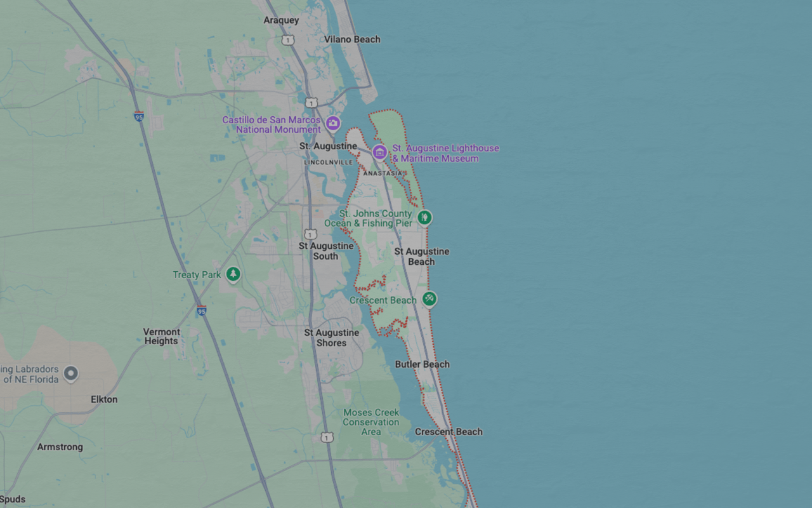The width and height of the screenshot is (812, 508).
Task: Click the gray pin for Labradors of NE Florida
Action: pyautogui.click(x=71, y=373)
